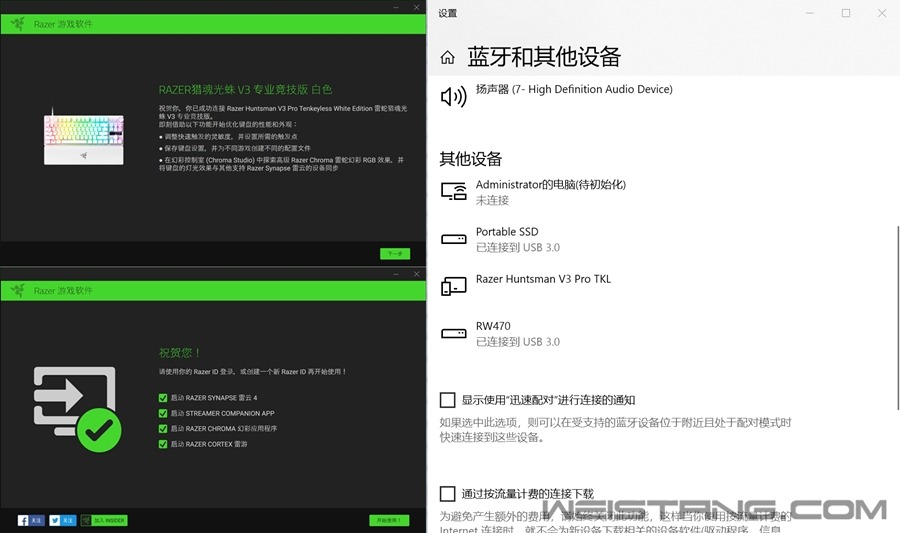Click the Twitter 关注 button

coord(63,520)
